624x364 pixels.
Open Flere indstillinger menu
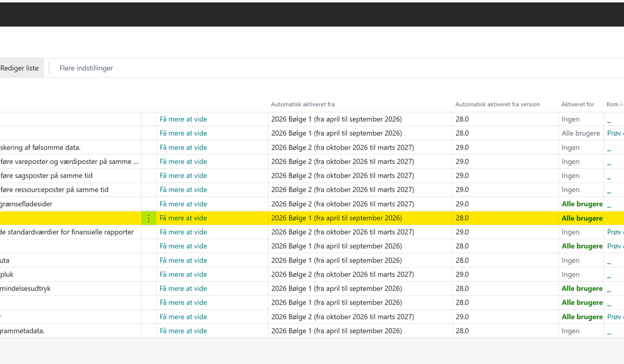(x=86, y=68)
